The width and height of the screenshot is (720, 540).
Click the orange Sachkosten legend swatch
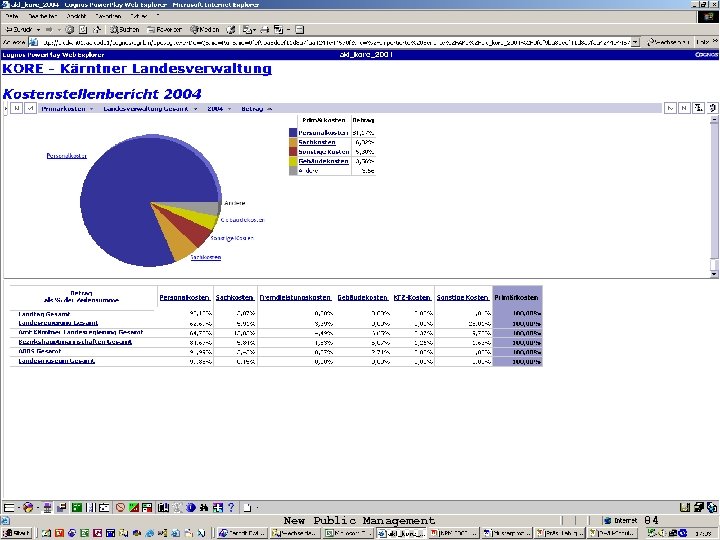pos(293,142)
